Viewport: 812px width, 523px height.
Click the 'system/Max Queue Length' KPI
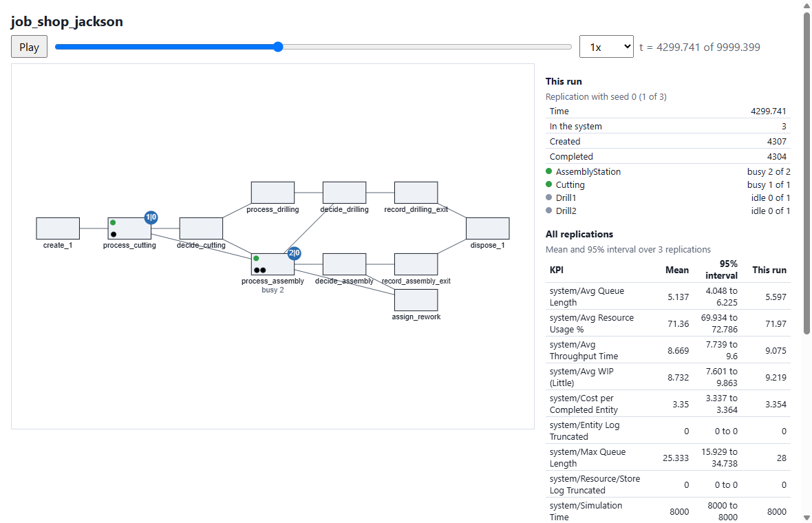[587, 458]
